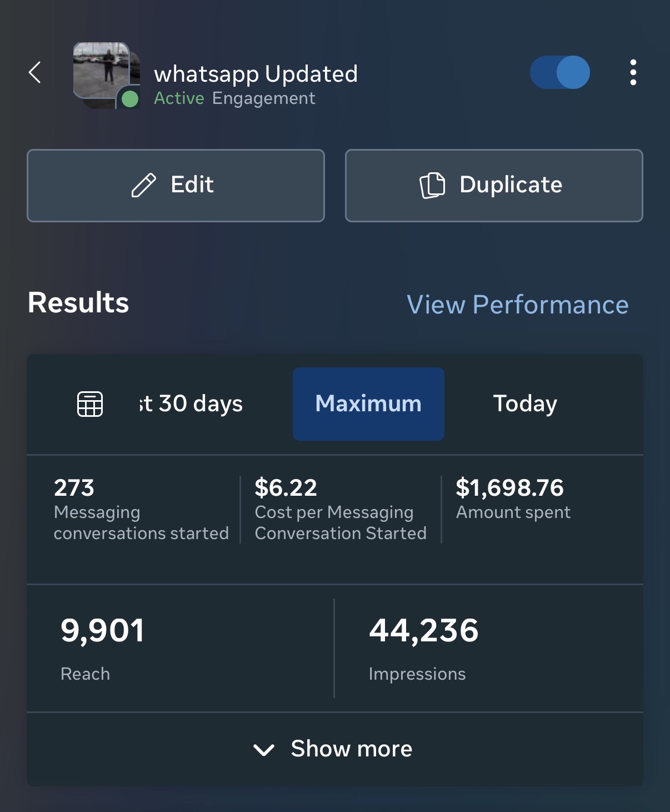The image size is (670, 812).
Task: Click the $6.22 cost per conversation value
Action: (286, 488)
